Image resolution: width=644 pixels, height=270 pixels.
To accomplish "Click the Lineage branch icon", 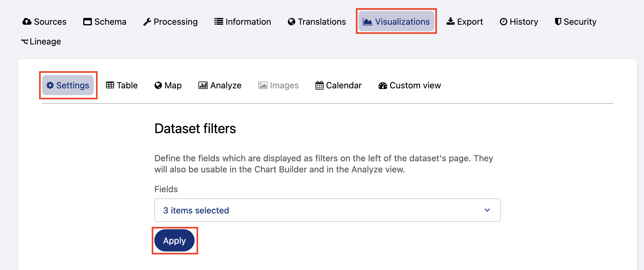I will click(x=25, y=41).
